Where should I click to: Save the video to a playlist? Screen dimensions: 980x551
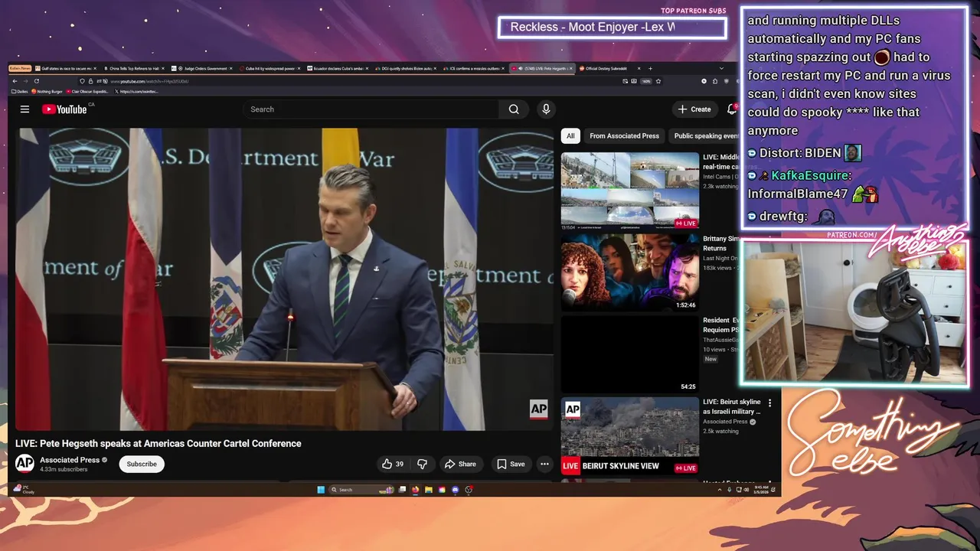coord(511,464)
